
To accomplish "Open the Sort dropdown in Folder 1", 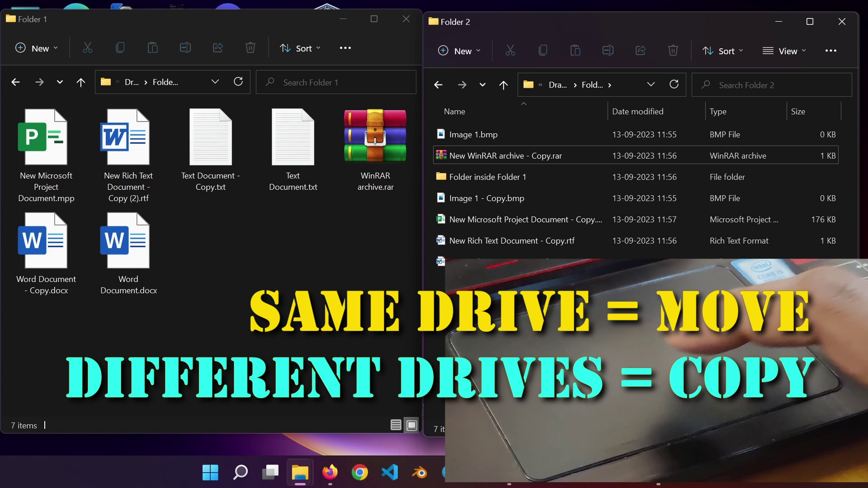I will [x=300, y=48].
